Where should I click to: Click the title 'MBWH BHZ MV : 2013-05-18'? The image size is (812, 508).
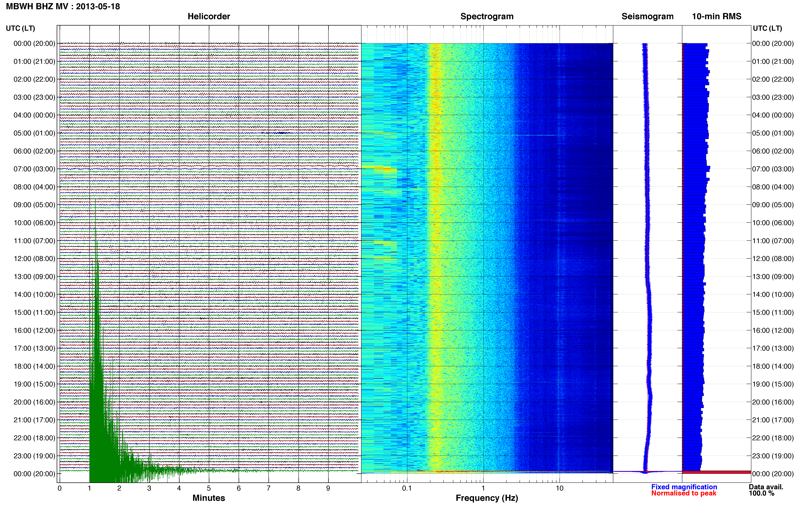coord(63,6)
